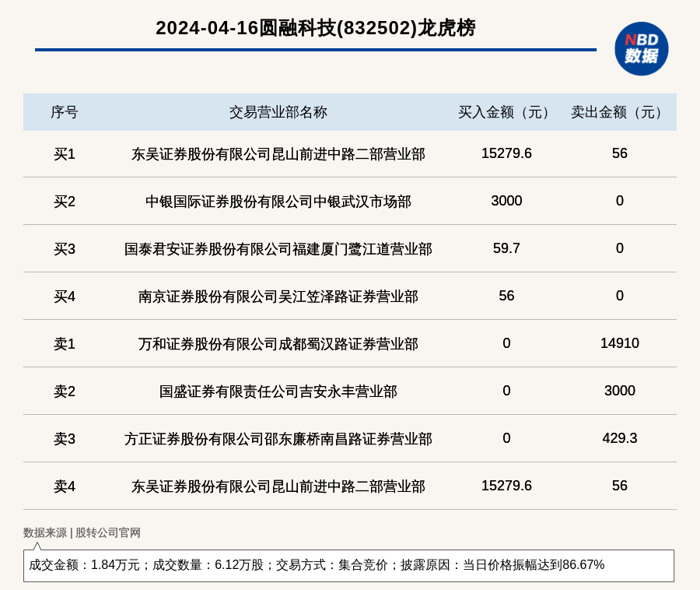Select the title 2024-04-16圆融科技(832502)龙虎榜
The height and width of the screenshot is (590, 700).
[315, 28]
